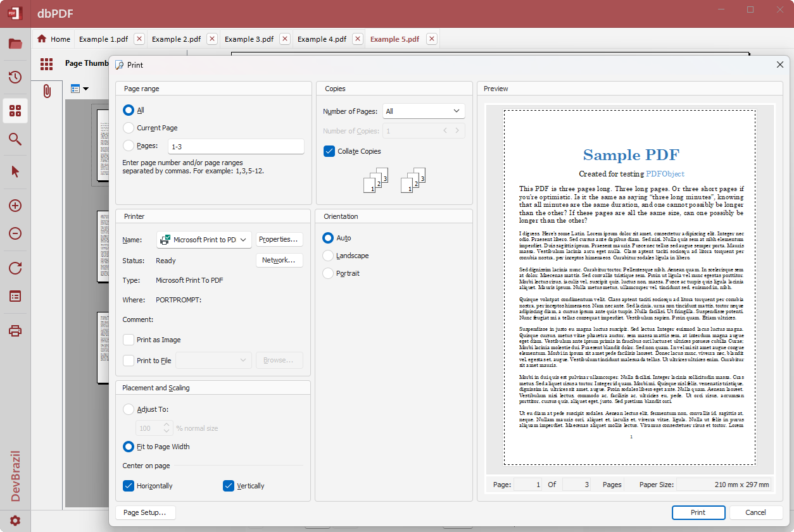Choose Portrait orientation
The image size is (794, 532).
click(328, 273)
